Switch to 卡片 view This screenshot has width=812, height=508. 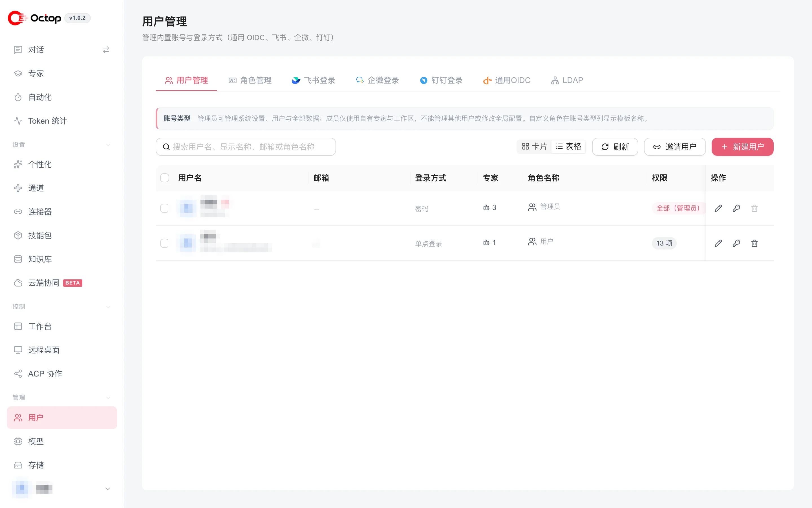coord(534,146)
